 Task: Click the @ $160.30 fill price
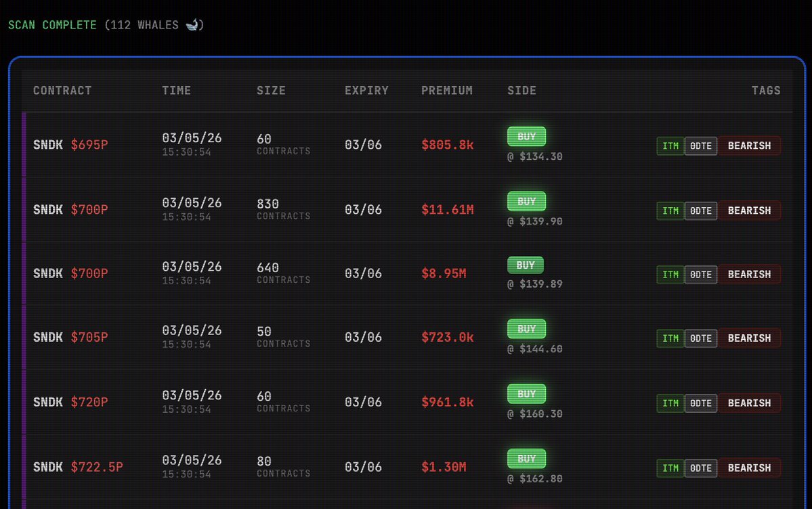(534, 414)
